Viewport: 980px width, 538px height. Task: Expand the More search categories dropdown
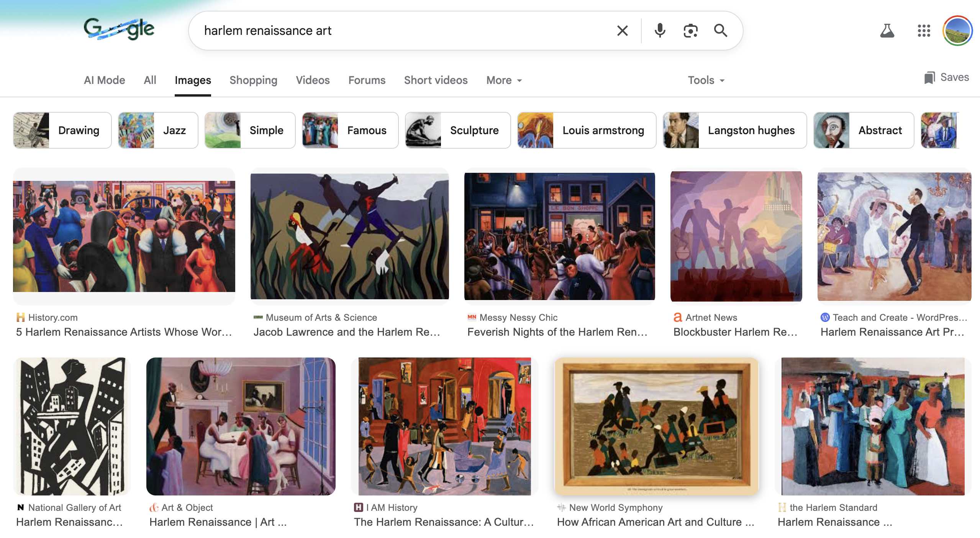pos(504,80)
